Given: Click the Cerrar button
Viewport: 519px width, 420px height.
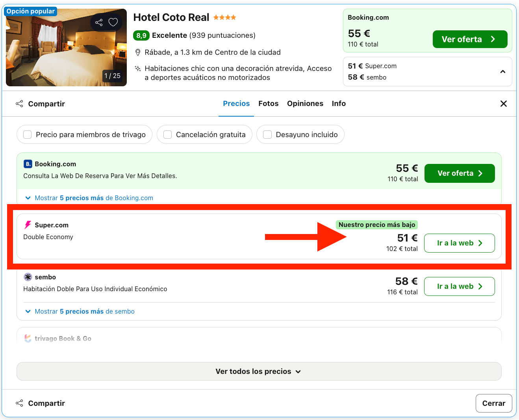Looking at the screenshot, I should click(494, 403).
